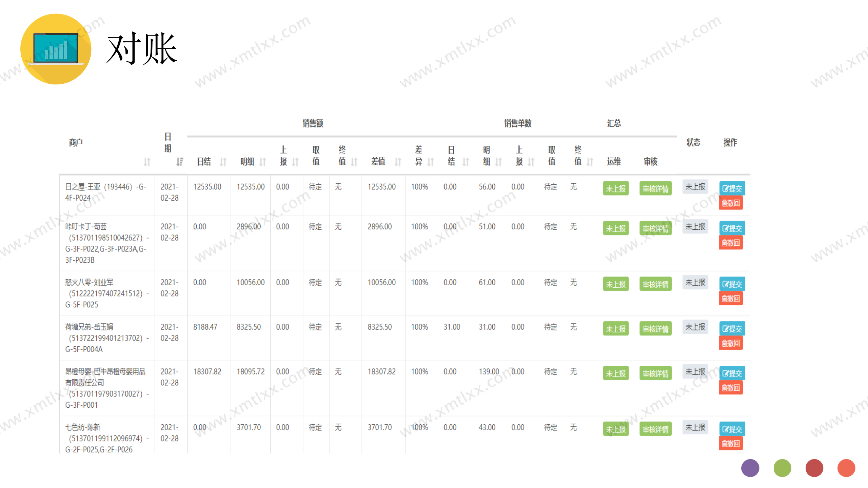
Task: Click green 未上报 运维 button in 荷塘兄弟 row
Action: click(616, 329)
